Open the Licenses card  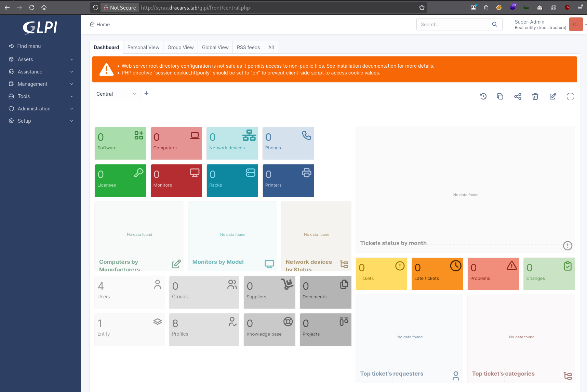pyautogui.click(x=121, y=180)
